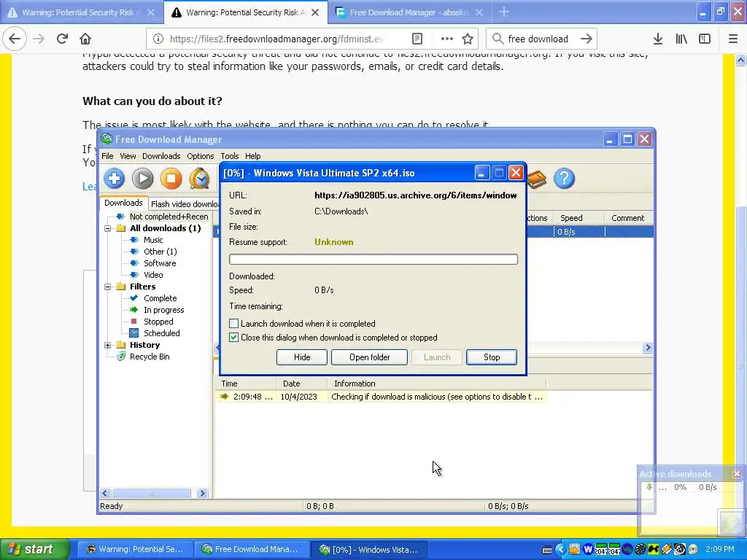The image size is (747, 560).
Task: Click the Stop button in download dialog
Action: click(x=492, y=357)
